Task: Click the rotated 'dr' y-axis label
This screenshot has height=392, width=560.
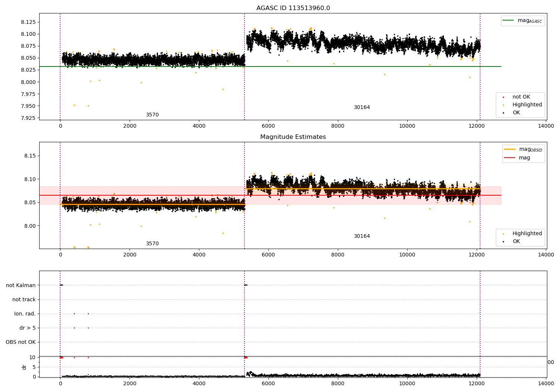Action: [x=24, y=367]
